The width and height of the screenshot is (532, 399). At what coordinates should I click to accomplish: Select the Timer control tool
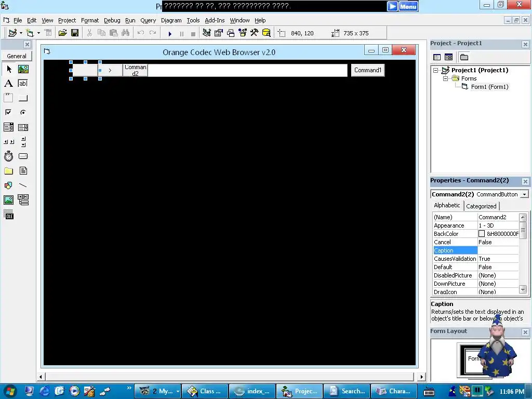[x=9, y=156]
